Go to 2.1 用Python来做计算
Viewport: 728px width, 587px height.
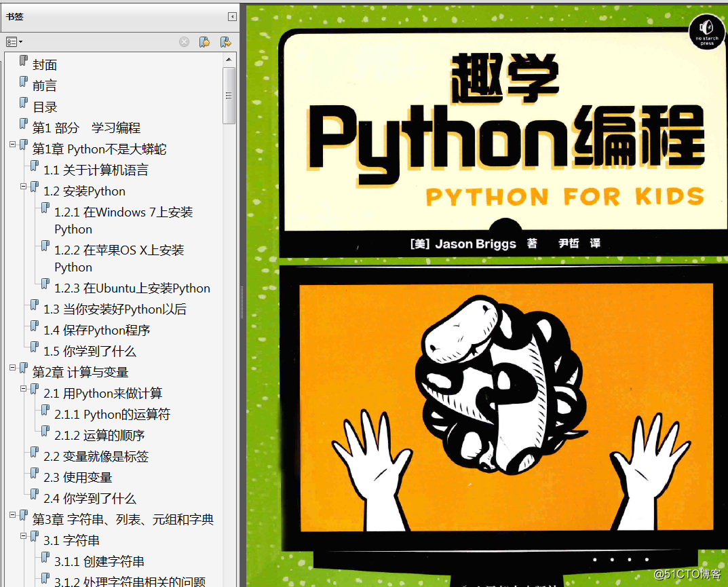tap(102, 394)
